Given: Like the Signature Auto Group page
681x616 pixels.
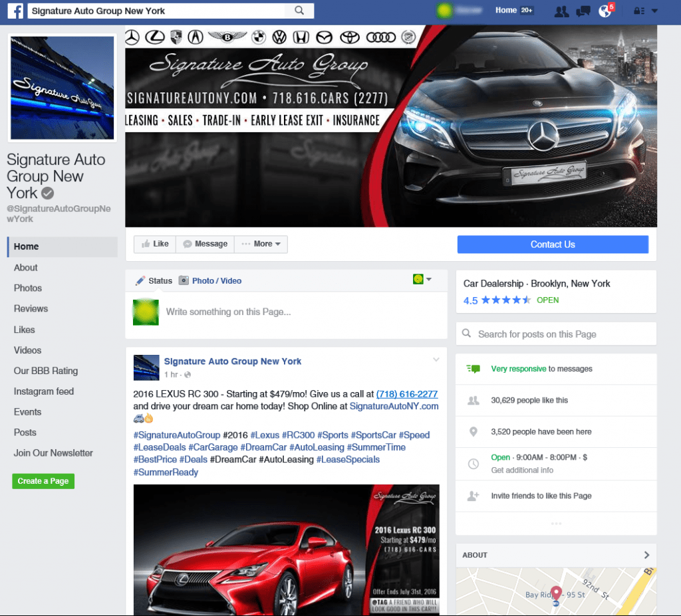Looking at the screenshot, I should tap(154, 244).
